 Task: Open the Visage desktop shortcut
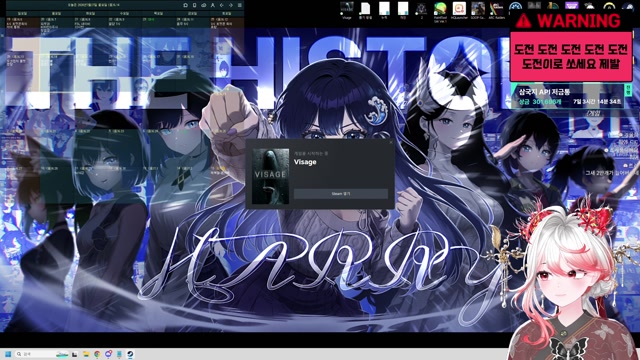click(x=347, y=10)
